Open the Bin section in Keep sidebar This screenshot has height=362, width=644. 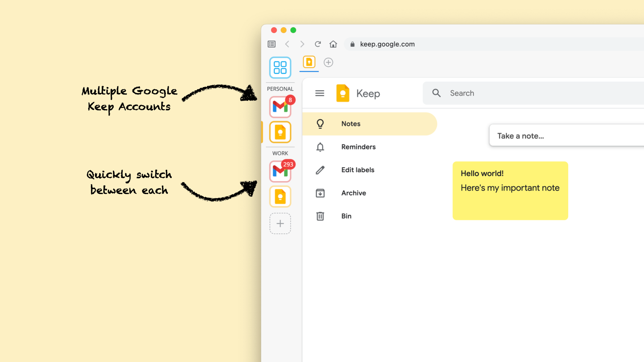(346, 216)
